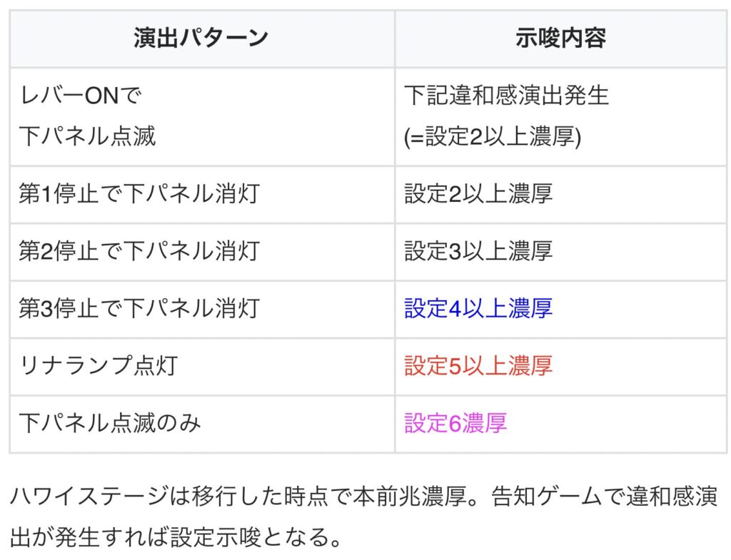This screenshot has width=731, height=560.
Task: Click 本前兆濃厚 phrase in paragraph
Action: point(409,497)
